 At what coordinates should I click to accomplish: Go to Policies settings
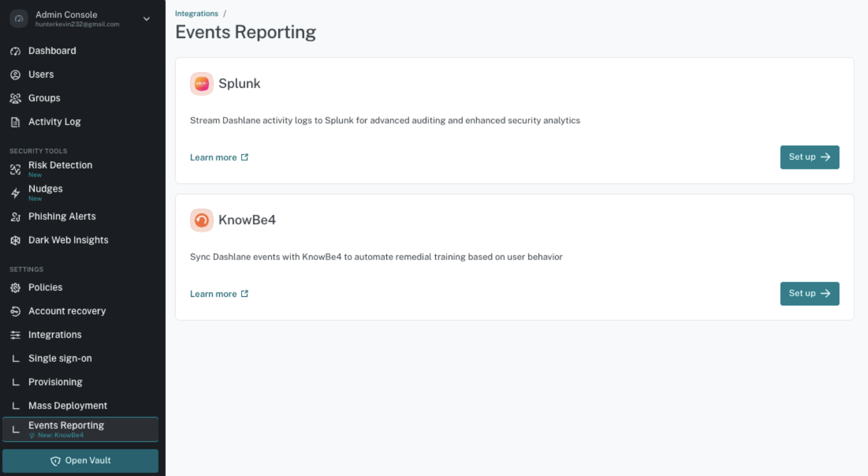80,288
